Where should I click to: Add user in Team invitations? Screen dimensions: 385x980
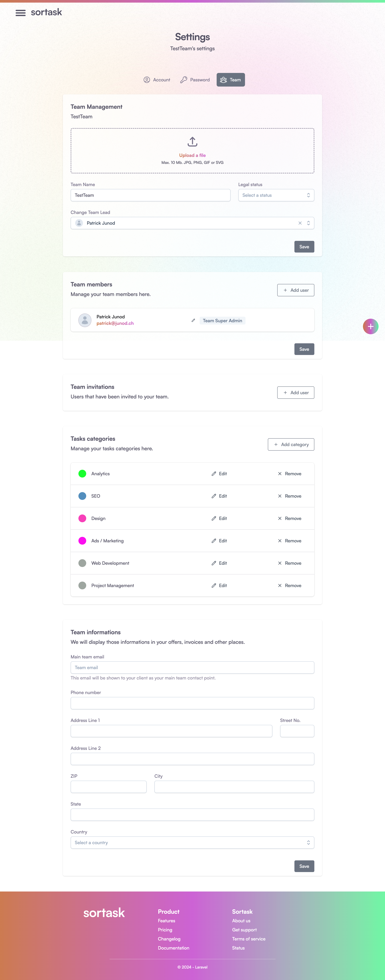pos(296,393)
